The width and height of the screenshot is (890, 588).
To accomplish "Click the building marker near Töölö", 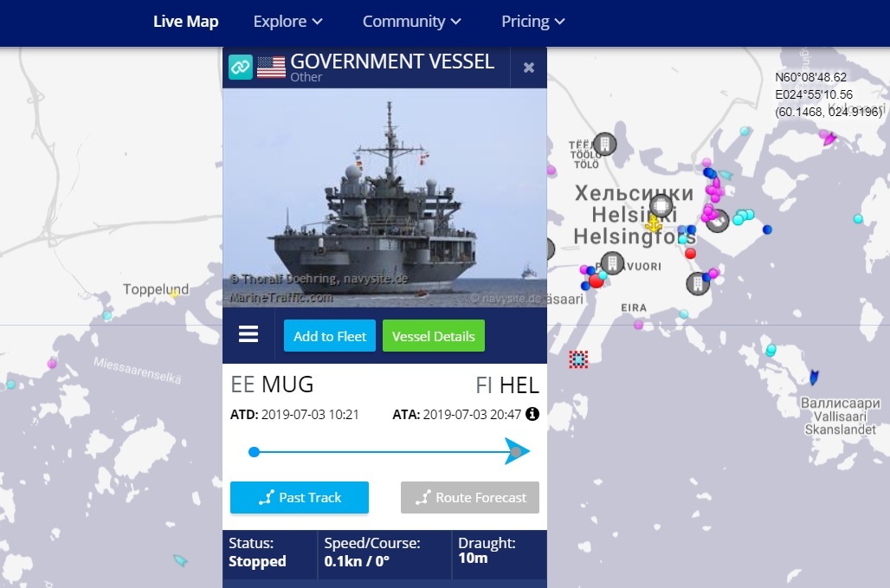I will pyautogui.click(x=604, y=144).
